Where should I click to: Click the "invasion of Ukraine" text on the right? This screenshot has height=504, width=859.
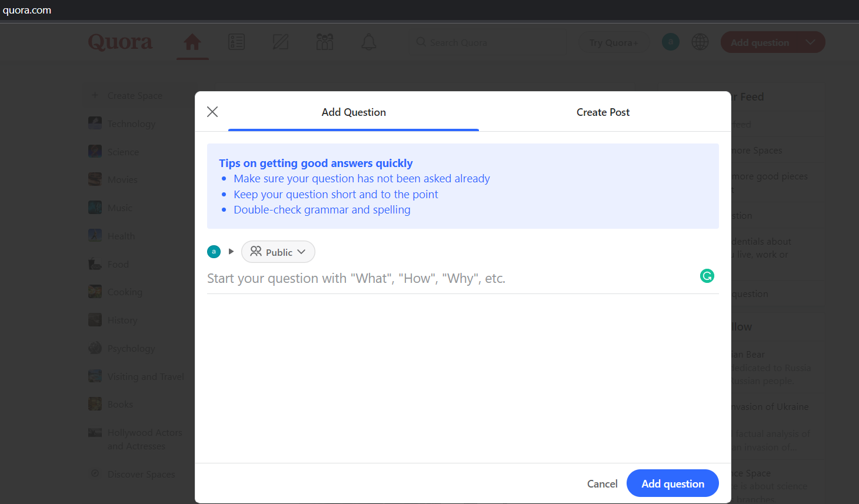point(770,406)
